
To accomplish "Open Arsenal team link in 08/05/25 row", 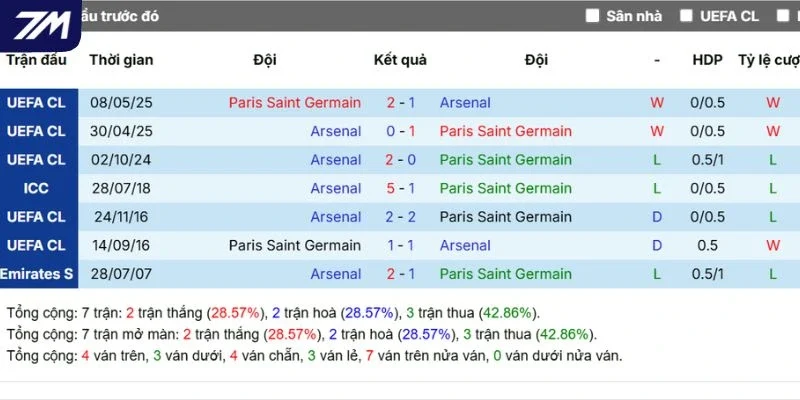I will (x=465, y=103).
